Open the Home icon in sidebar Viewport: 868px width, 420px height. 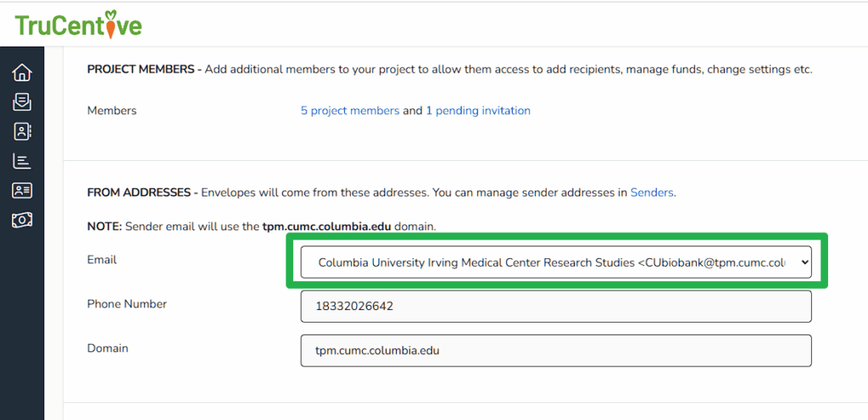coord(22,73)
